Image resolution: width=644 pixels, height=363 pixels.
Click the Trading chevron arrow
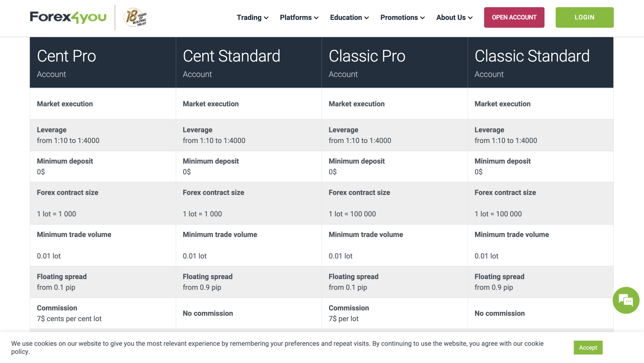(x=266, y=18)
